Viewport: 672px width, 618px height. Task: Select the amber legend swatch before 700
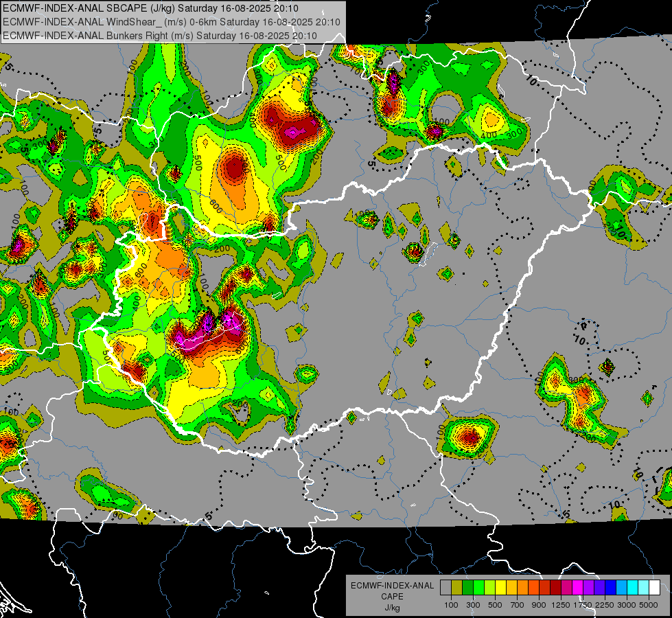[x=511, y=588]
